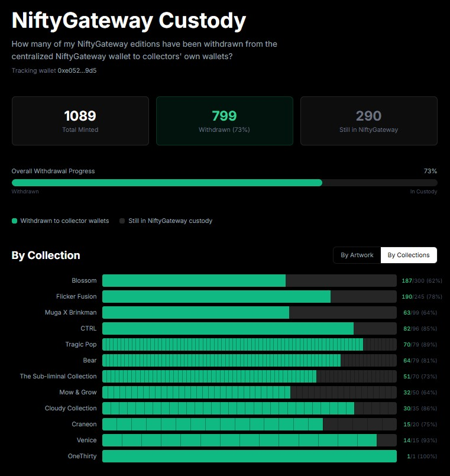450x476 pixels.
Task: Click the Mow & Grow label
Action: coord(78,392)
